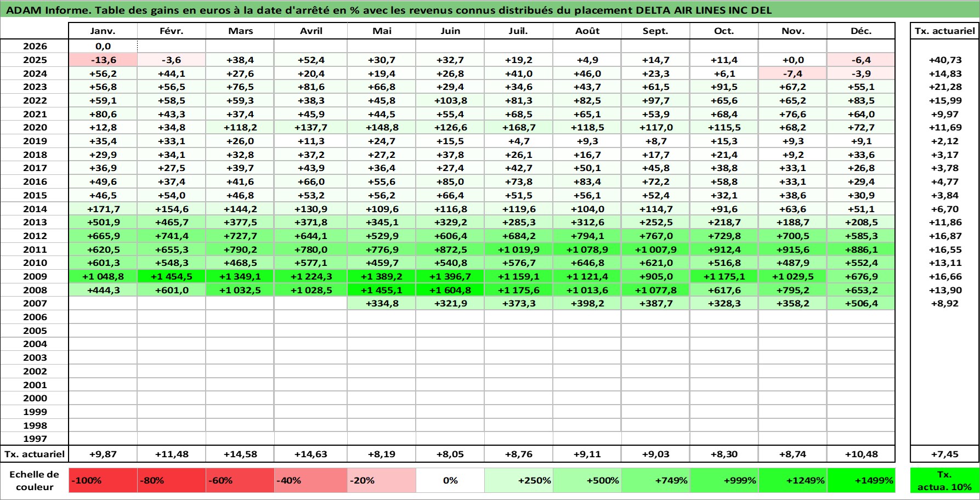Select the 1997 row label

(x=35, y=439)
